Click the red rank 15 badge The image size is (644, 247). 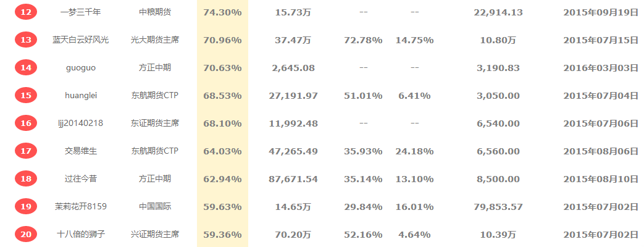tap(26, 95)
